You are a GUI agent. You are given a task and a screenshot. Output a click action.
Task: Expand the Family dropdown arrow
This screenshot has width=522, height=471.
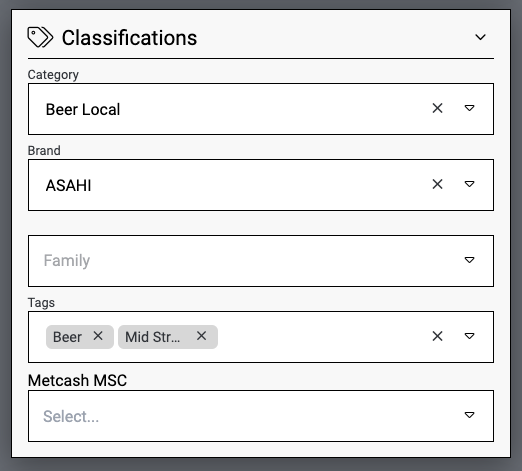coord(469,260)
